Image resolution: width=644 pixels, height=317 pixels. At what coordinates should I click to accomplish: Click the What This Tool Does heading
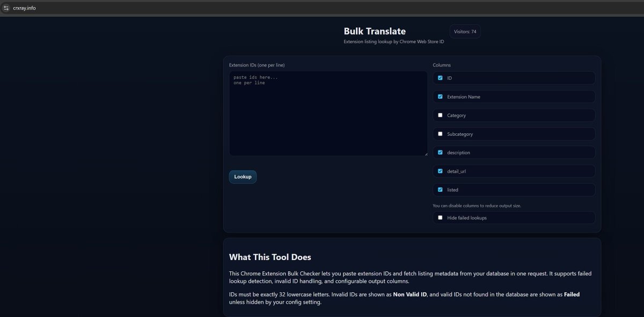(x=270, y=257)
